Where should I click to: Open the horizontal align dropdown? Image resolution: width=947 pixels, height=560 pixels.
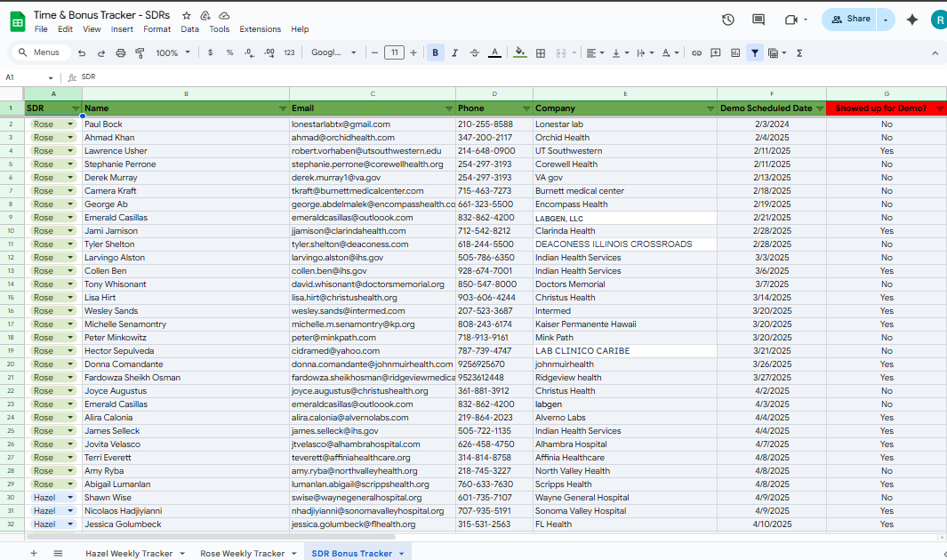pos(596,53)
